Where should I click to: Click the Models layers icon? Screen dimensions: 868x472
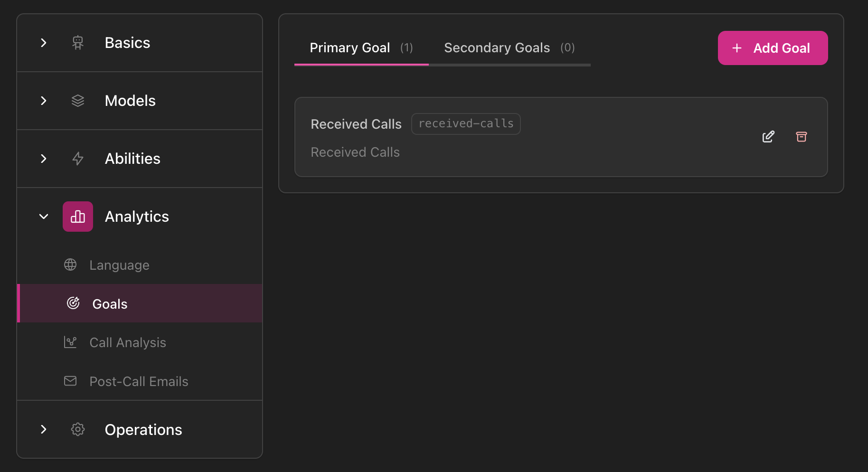coord(77,100)
